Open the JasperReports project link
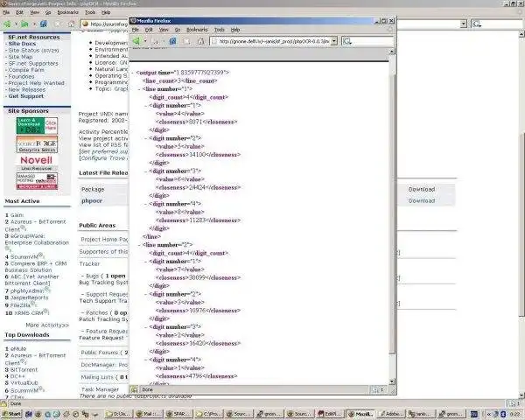Viewport: 525px width, 420px height. pyautogui.click(x=29, y=297)
